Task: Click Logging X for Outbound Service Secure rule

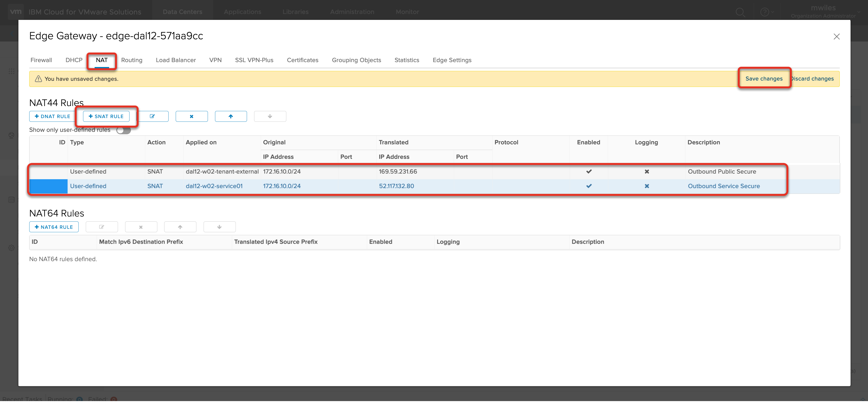Action: (647, 186)
